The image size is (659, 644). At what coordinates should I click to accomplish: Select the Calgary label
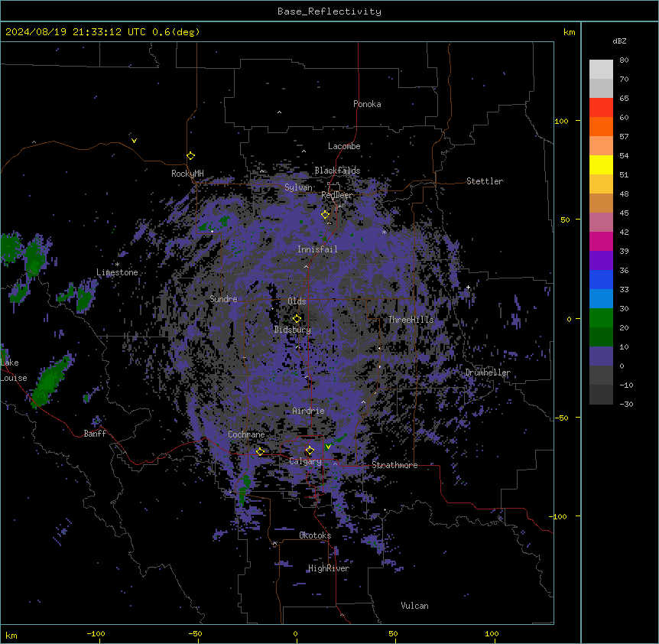click(x=305, y=461)
